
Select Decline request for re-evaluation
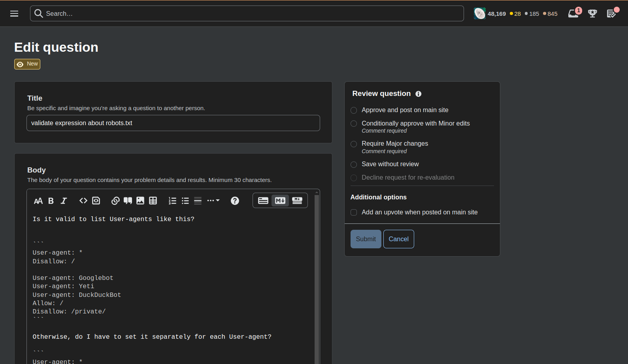tap(354, 178)
